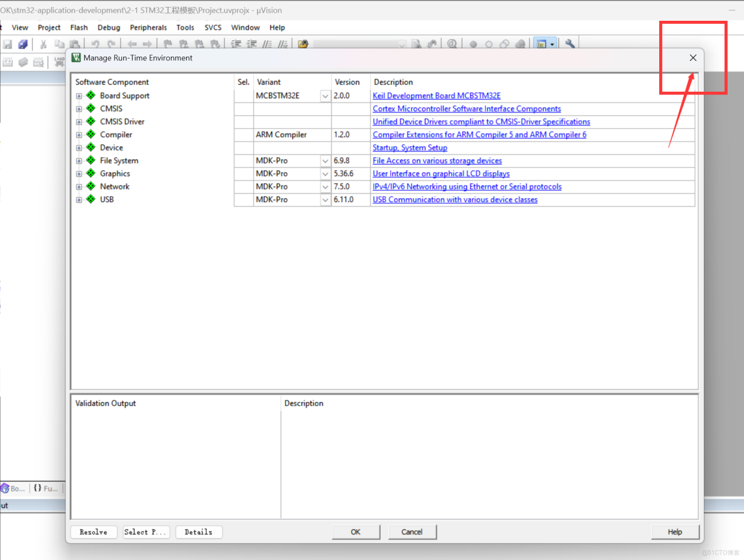Screen dimensions: 744x560
Task: Click the Insert Breakpoint solid circle icon
Action: (x=473, y=44)
